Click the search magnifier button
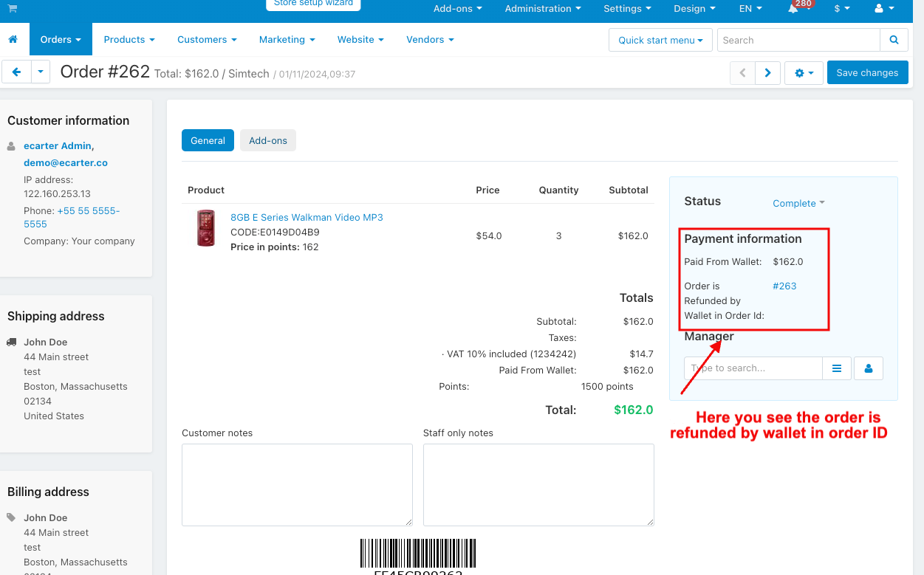This screenshot has height=575, width=924. [894, 40]
